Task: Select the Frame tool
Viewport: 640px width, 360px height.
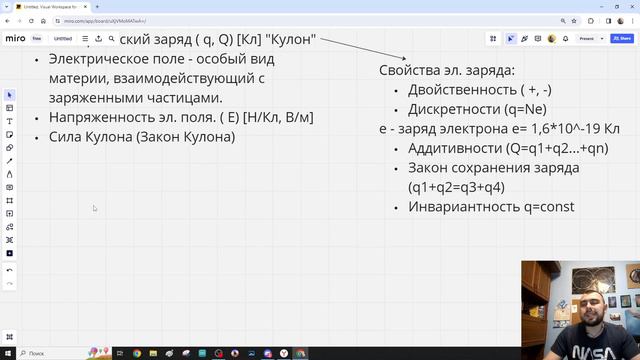Action: coord(9,200)
